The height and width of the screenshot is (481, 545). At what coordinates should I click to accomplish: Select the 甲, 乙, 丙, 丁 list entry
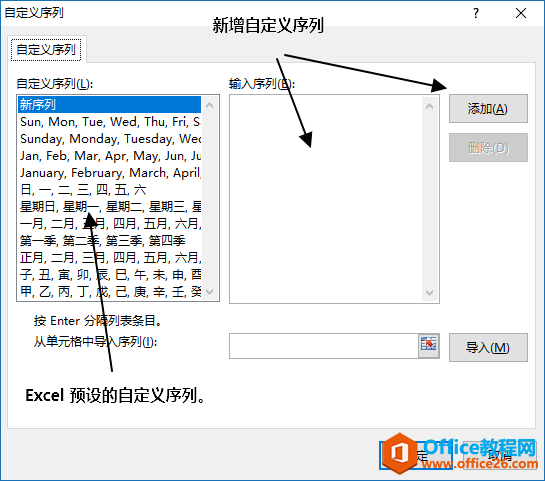click(x=109, y=291)
